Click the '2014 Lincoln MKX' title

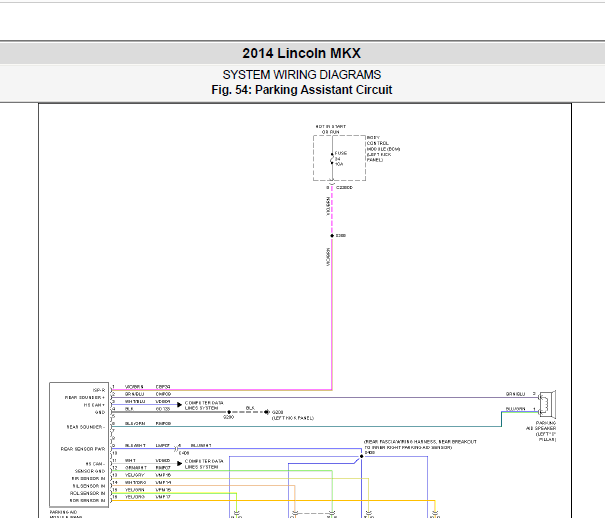coord(301,53)
